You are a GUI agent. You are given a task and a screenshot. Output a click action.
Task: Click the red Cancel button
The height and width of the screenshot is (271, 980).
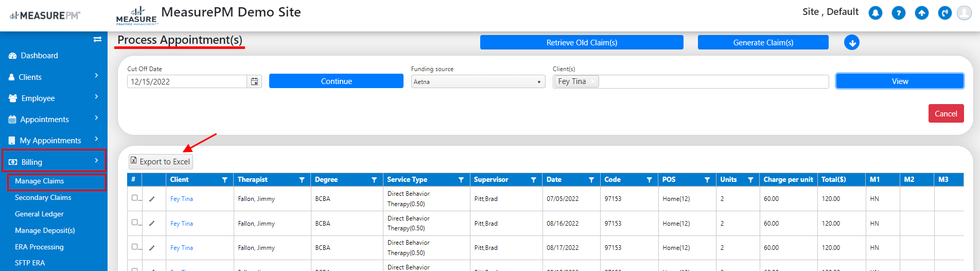pyautogui.click(x=946, y=114)
